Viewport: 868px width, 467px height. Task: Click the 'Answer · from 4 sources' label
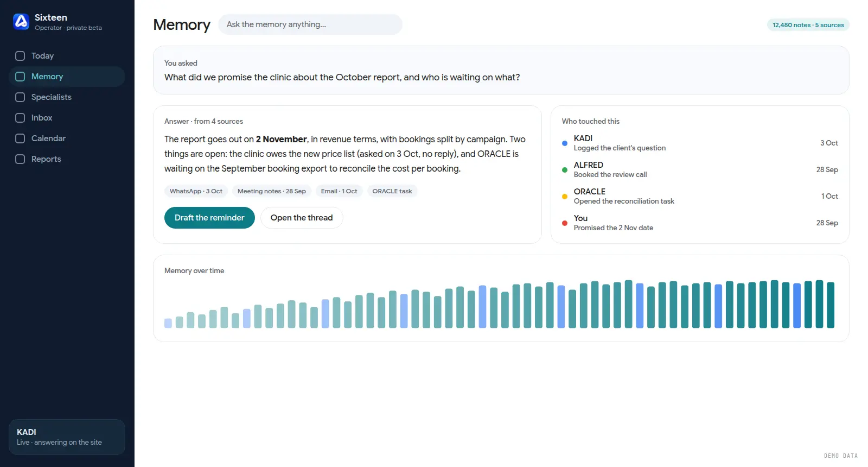[203, 122]
